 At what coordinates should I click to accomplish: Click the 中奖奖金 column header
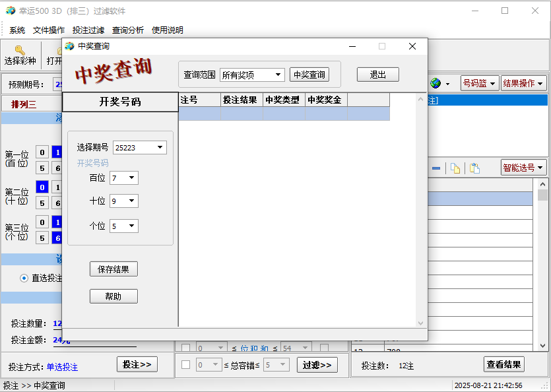(325, 100)
